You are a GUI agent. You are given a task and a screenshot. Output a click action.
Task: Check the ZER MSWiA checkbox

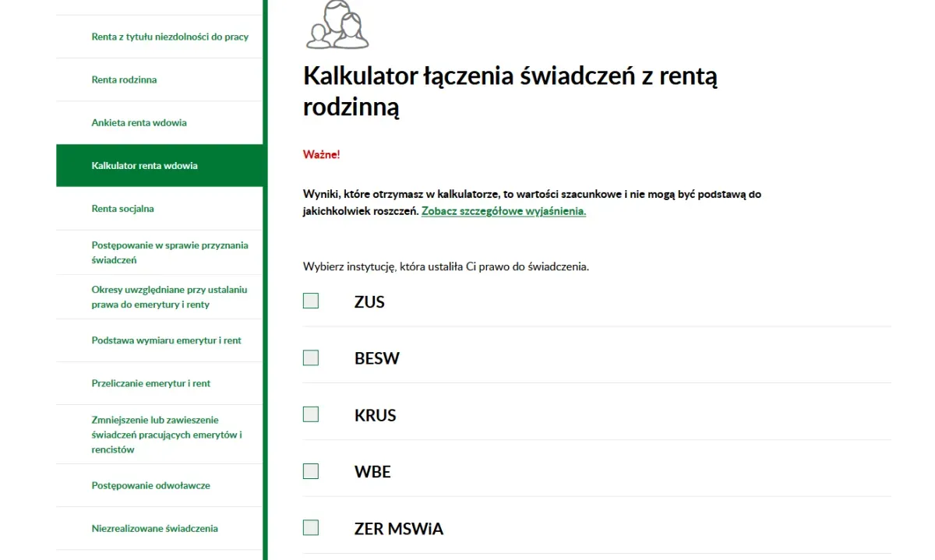(311, 527)
